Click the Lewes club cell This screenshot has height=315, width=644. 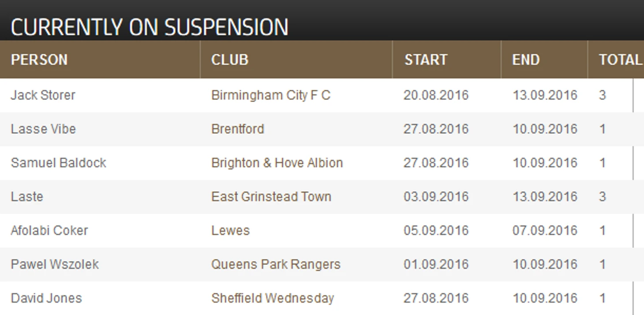[230, 230]
